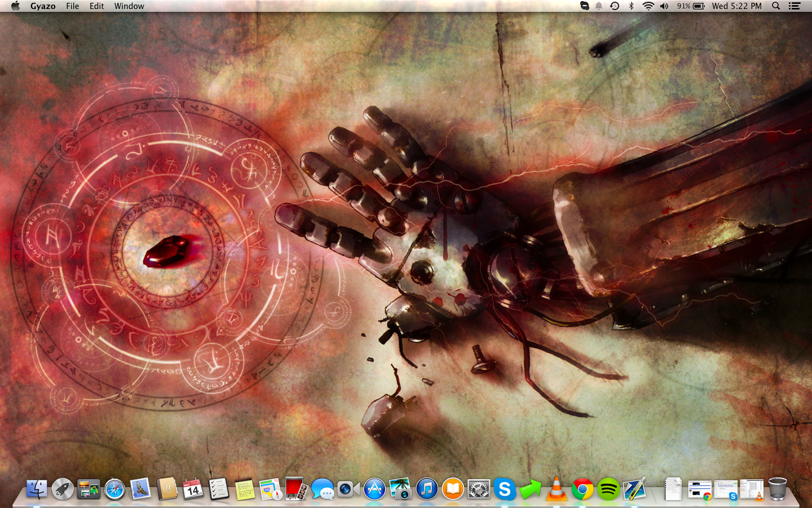
Task: Open the File menu
Action: (x=72, y=6)
